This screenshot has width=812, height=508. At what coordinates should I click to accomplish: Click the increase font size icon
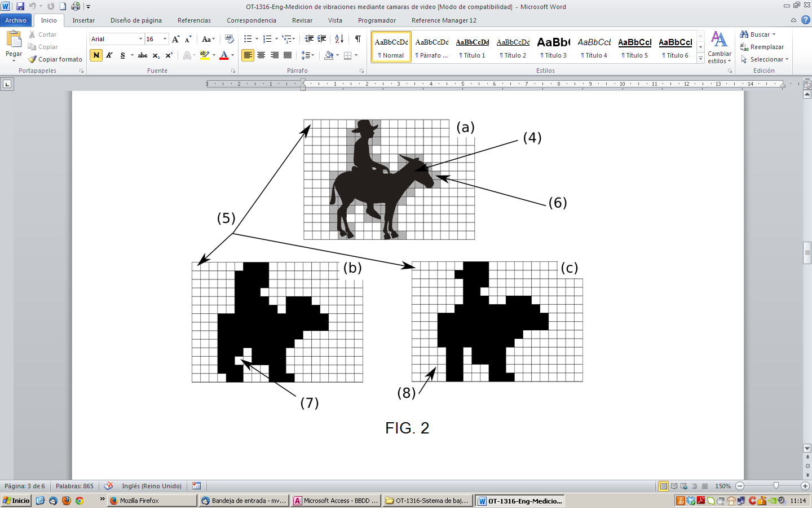(175, 39)
